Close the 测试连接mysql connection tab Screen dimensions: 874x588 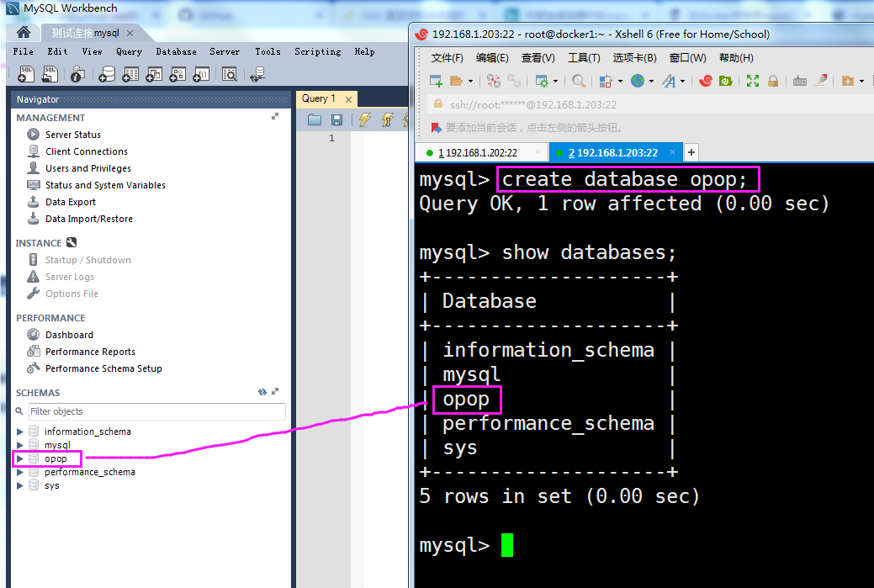tap(130, 34)
